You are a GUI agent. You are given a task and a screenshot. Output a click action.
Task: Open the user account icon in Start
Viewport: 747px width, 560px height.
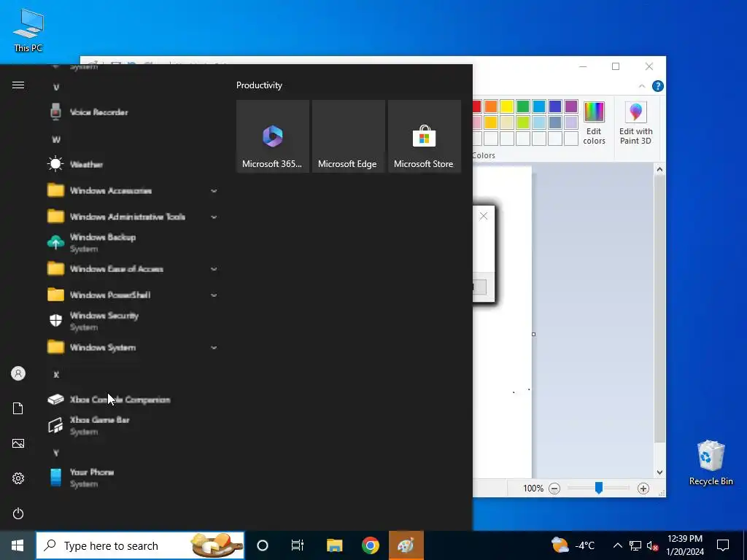pos(18,373)
